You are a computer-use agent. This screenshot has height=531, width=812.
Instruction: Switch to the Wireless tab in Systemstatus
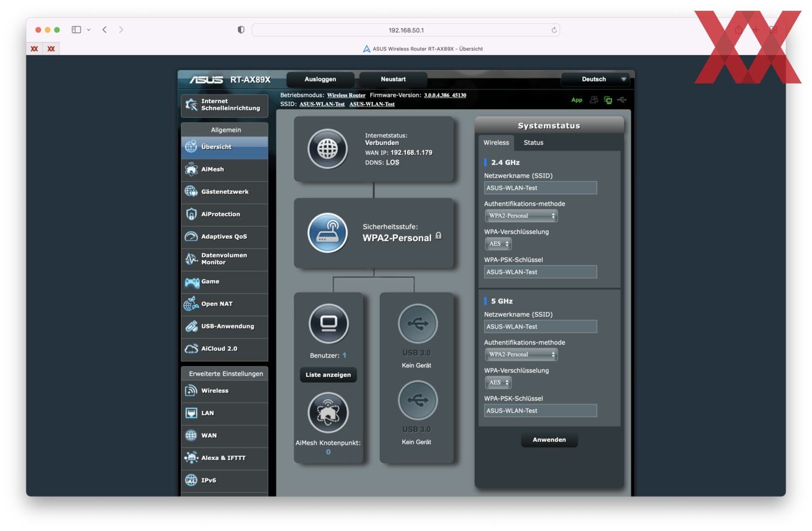point(496,143)
